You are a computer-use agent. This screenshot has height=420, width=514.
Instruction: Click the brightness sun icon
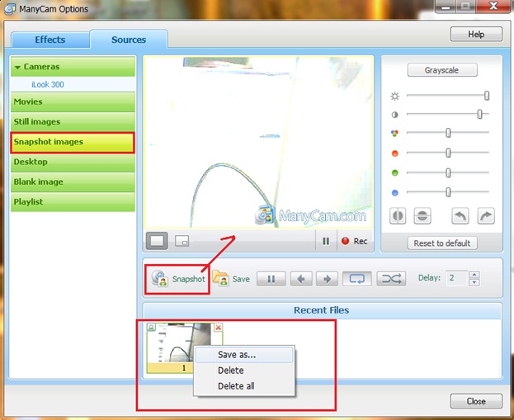pyautogui.click(x=394, y=96)
